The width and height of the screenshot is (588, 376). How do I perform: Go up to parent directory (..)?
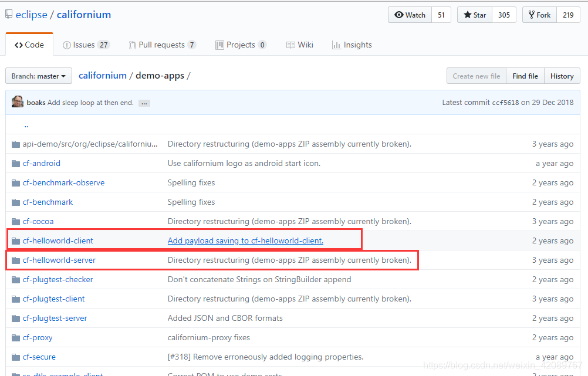[26, 125]
